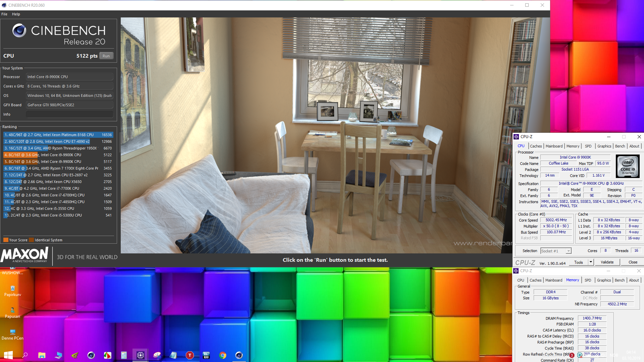Click the Validate button in CPU-Z
The image size is (644, 362).
click(607, 262)
